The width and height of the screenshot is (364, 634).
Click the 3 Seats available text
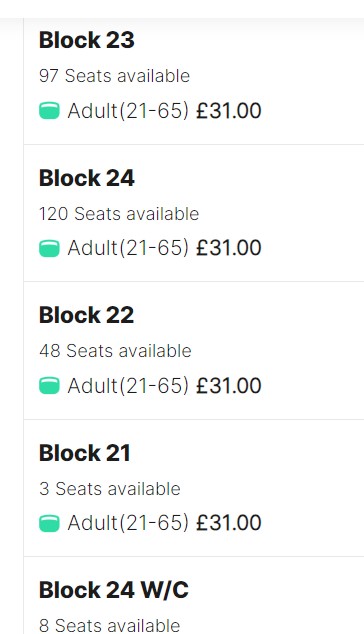(110, 488)
